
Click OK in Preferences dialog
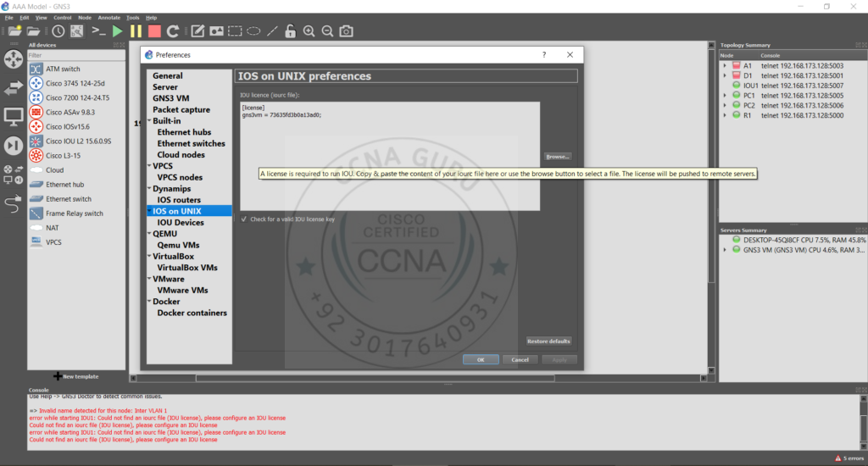click(x=481, y=360)
